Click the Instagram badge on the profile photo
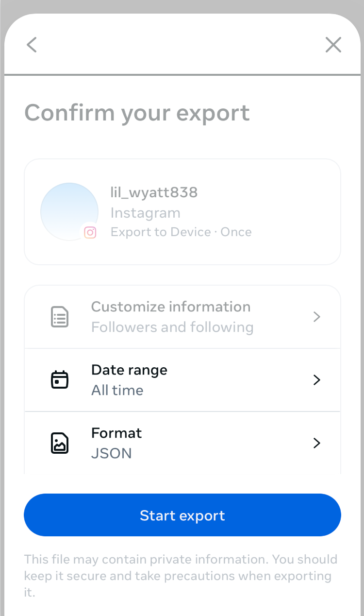Image resolution: width=364 pixels, height=616 pixels. (x=90, y=233)
